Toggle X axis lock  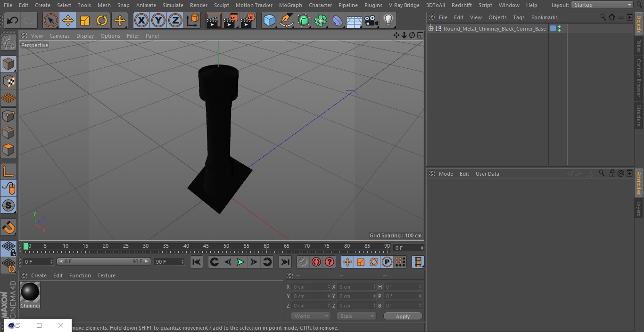pos(141,20)
